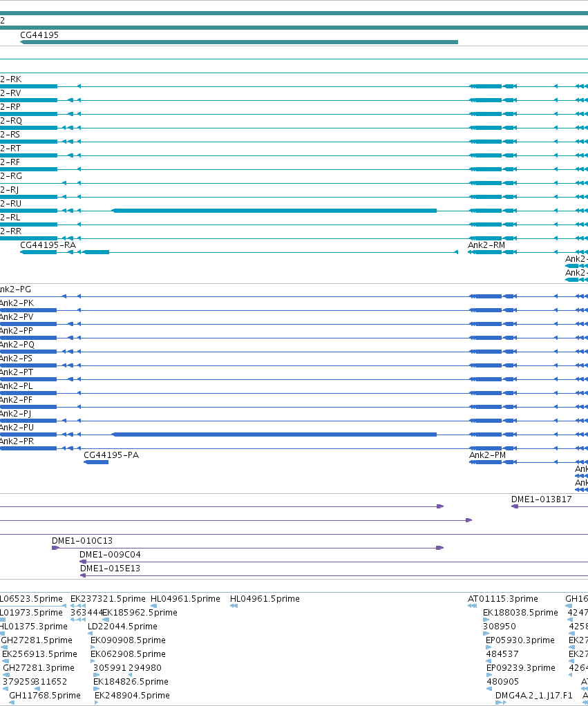Click the EP09239.3prime EST label
588x706 pixels.
pos(521,668)
